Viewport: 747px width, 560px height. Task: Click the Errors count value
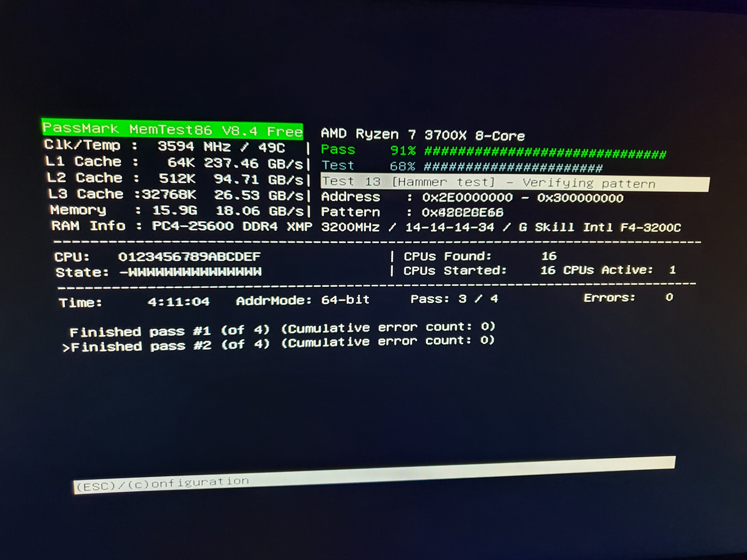click(669, 297)
